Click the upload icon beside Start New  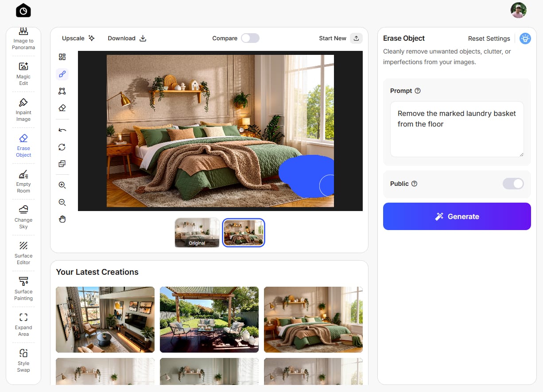[357, 38]
